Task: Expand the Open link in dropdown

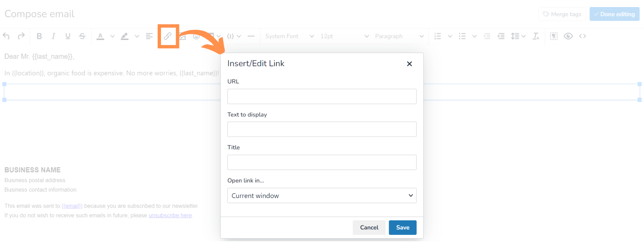Action: pos(322,196)
